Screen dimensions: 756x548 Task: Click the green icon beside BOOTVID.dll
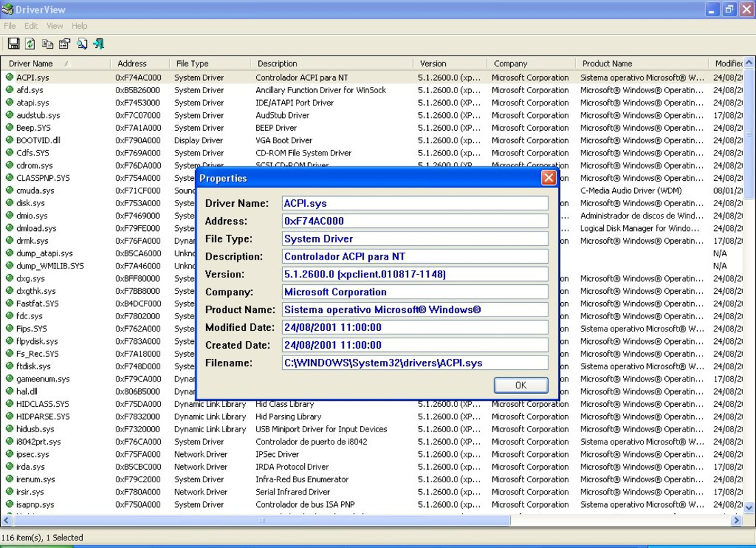[9, 140]
